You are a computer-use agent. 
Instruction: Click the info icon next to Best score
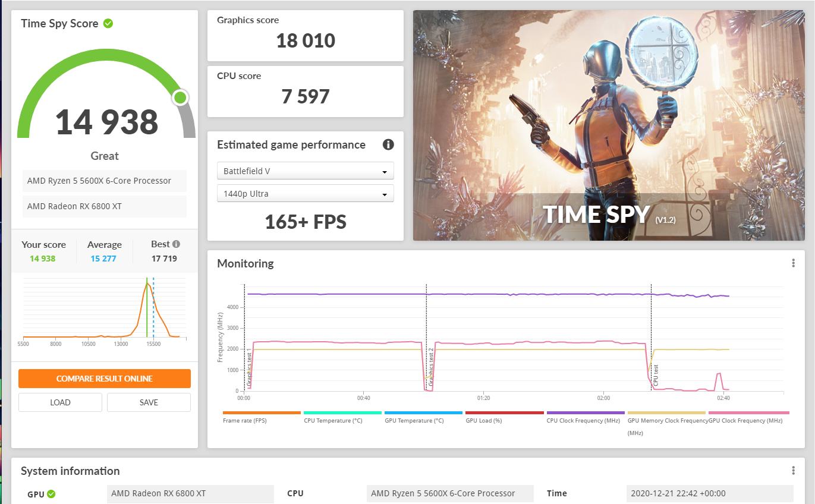(176, 244)
